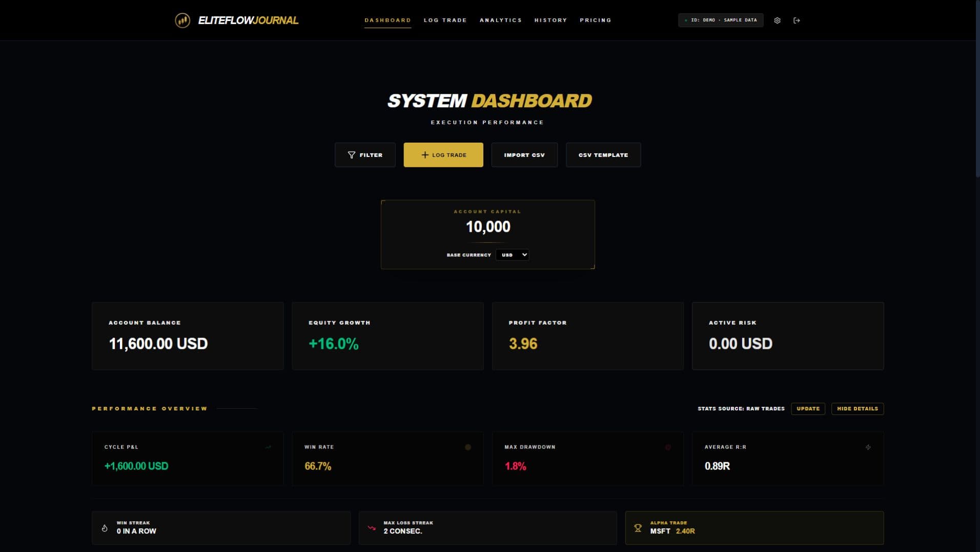Image resolution: width=980 pixels, height=552 pixels.
Task: Click the EliteFlowJournal brand name
Action: tap(248, 21)
